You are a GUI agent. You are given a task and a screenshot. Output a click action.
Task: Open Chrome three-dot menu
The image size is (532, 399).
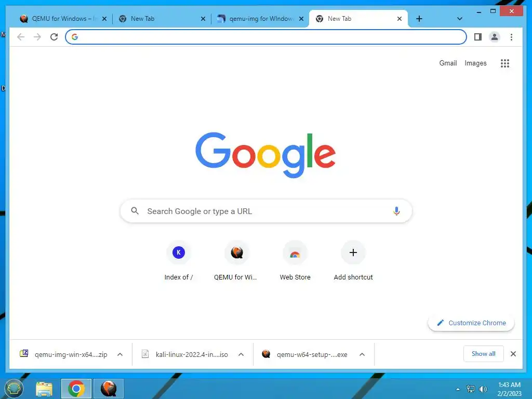tap(511, 37)
